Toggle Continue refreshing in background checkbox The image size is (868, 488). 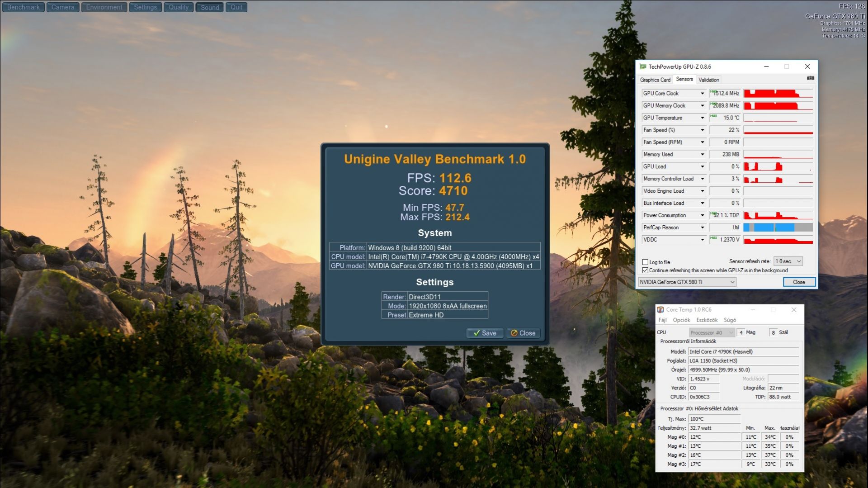[645, 270]
